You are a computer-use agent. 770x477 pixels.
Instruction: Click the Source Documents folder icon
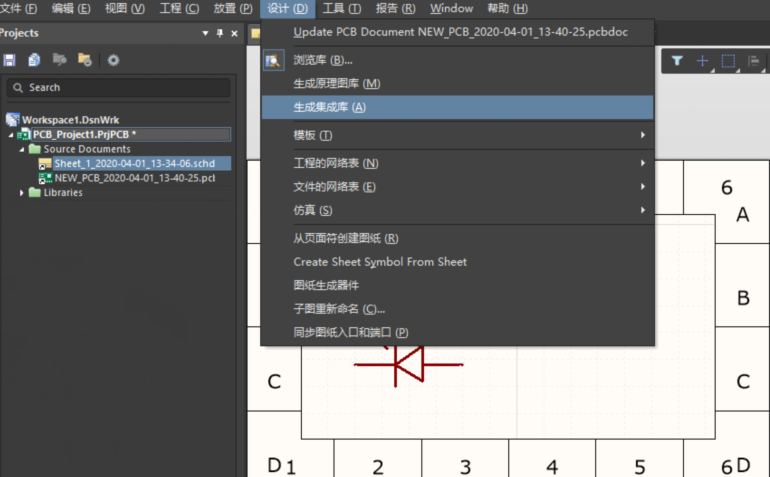coord(34,148)
